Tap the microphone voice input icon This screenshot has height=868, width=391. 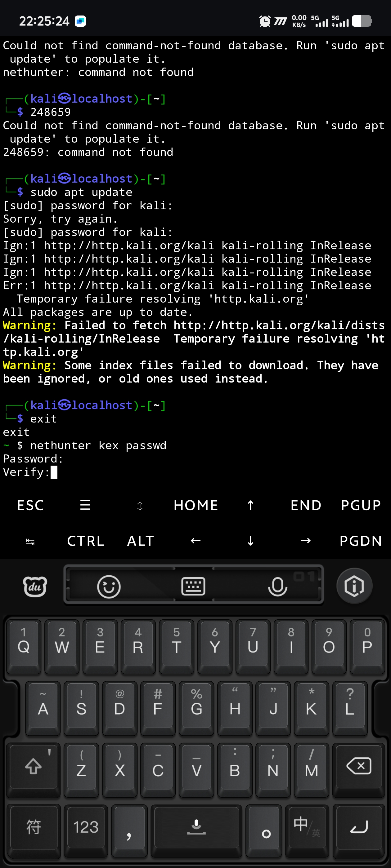(x=277, y=586)
